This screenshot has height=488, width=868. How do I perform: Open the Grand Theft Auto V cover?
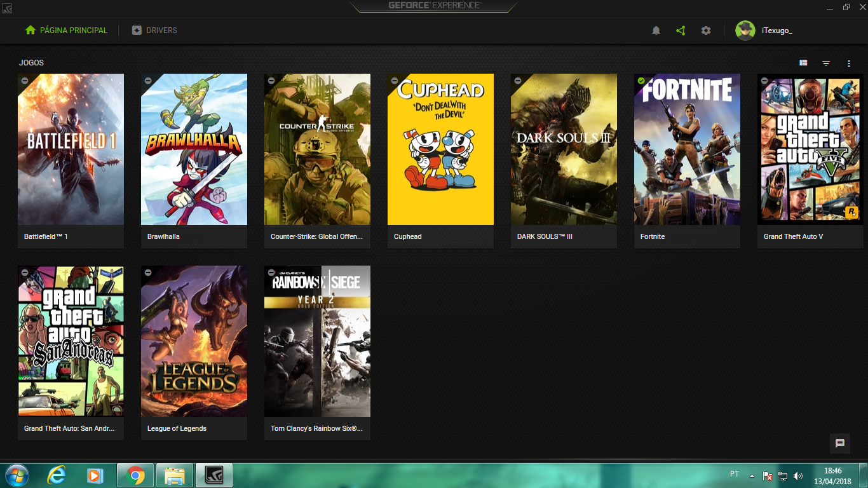point(810,149)
